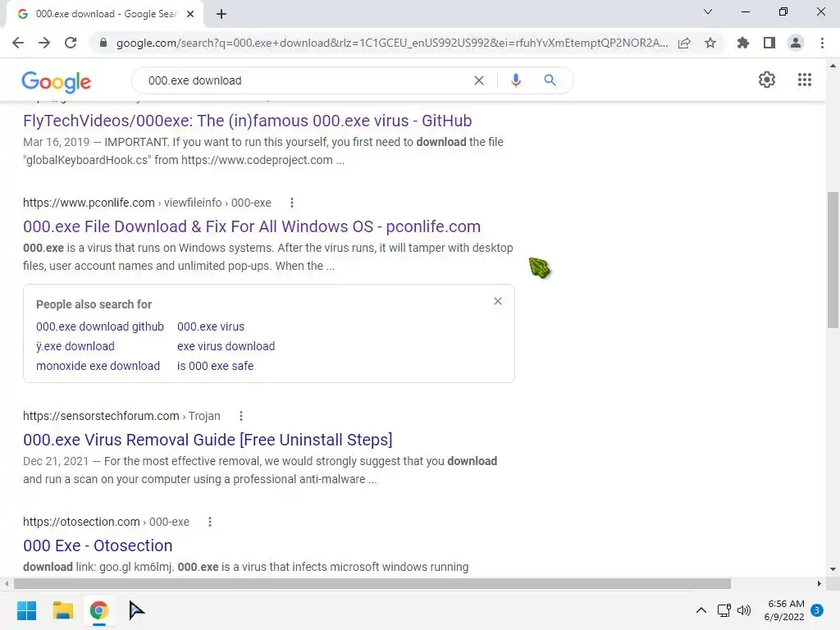Open File Explorer from the taskbar
This screenshot has height=630, width=840.
tap(62, 610)
